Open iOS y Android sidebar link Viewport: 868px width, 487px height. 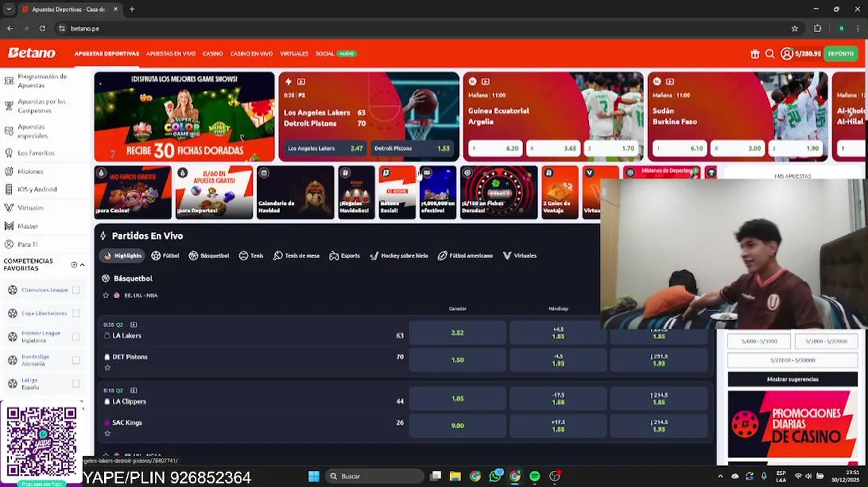coord(31,189)
